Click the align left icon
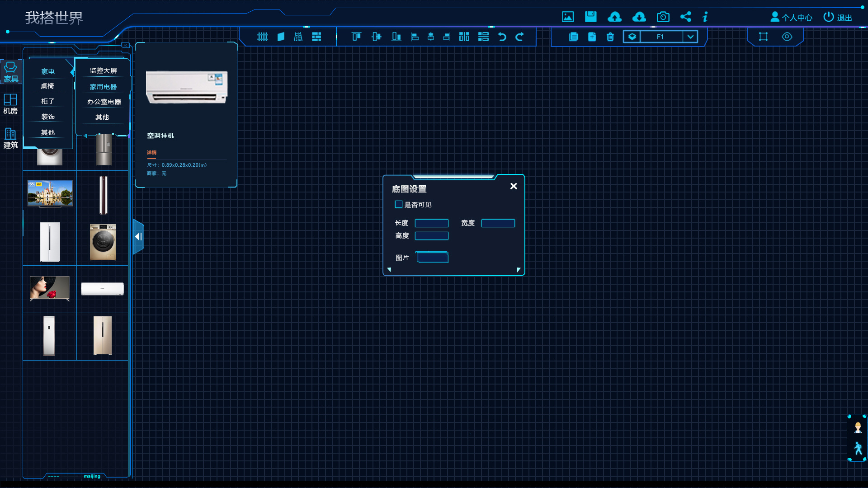 [415, 37]
